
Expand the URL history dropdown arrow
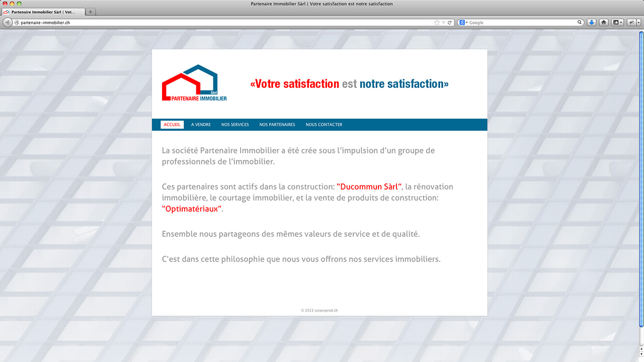[443, 23]
